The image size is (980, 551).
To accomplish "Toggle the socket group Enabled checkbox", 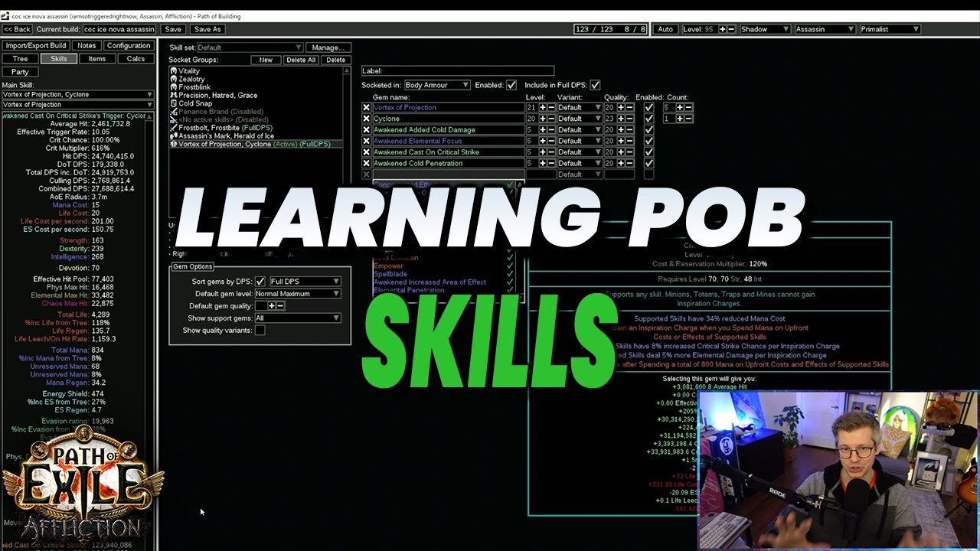I will pos(511,85).
